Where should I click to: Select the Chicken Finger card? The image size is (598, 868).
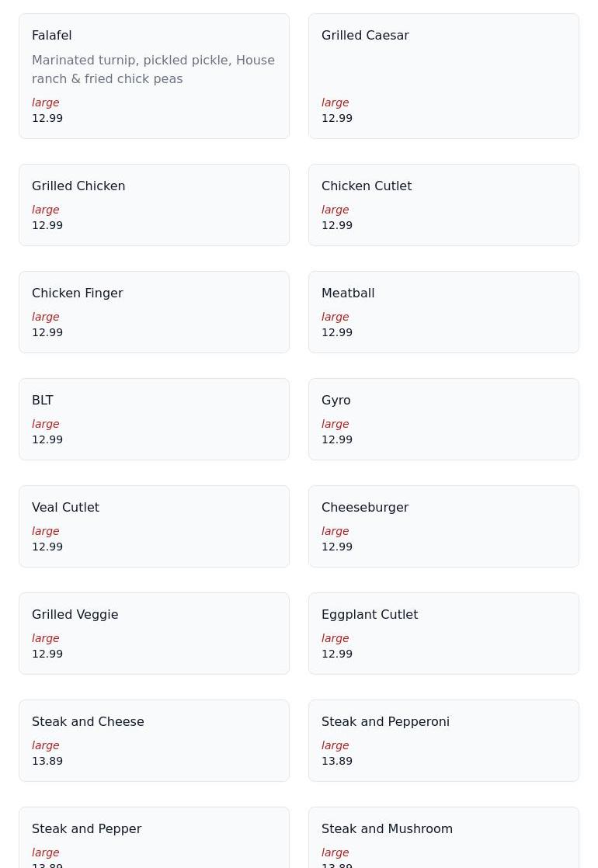(x=154, y=311)
